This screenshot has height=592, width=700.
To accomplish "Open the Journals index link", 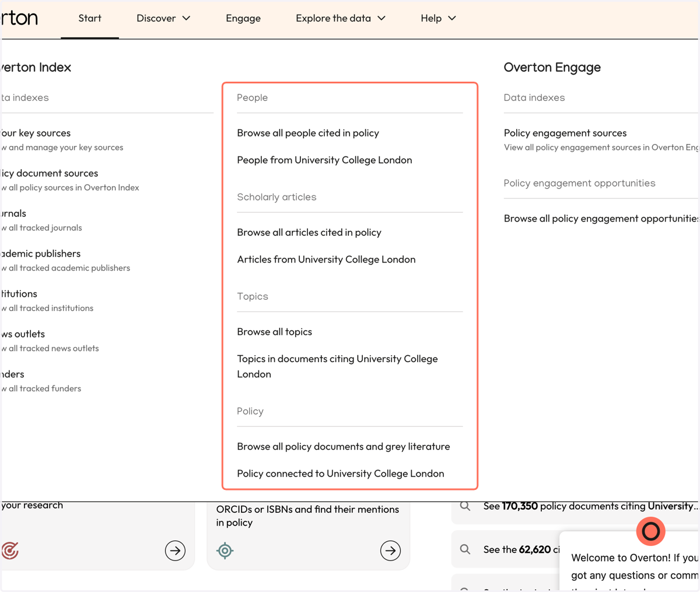I will point(14,213).
